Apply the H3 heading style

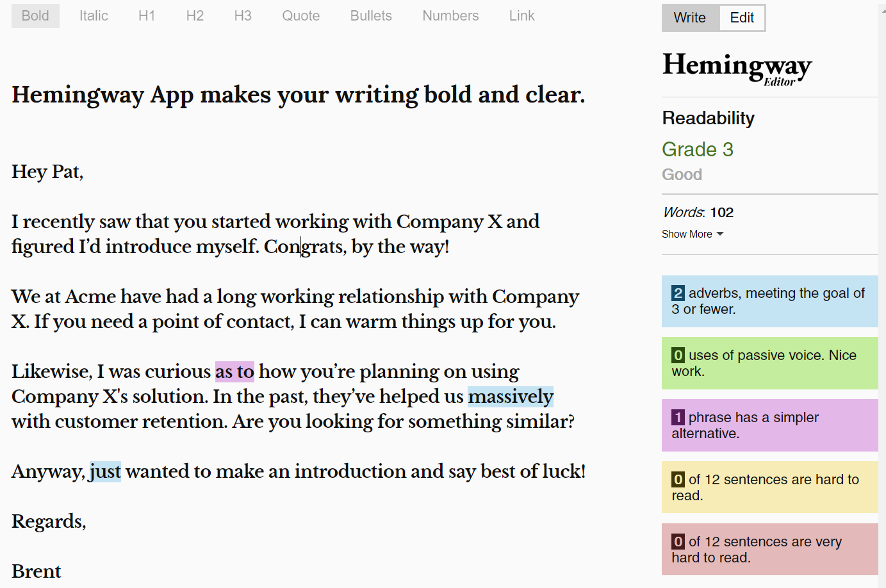[243, 16]
